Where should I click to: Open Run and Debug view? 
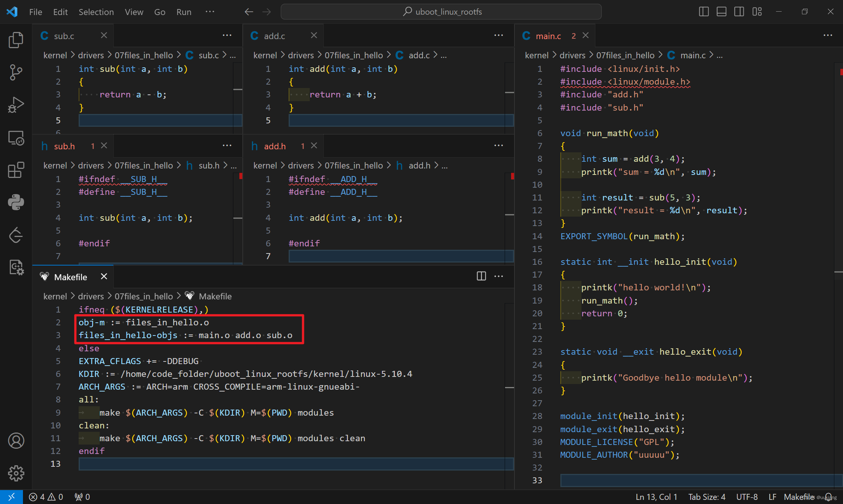pyautogui.click(x=16, y=105)
